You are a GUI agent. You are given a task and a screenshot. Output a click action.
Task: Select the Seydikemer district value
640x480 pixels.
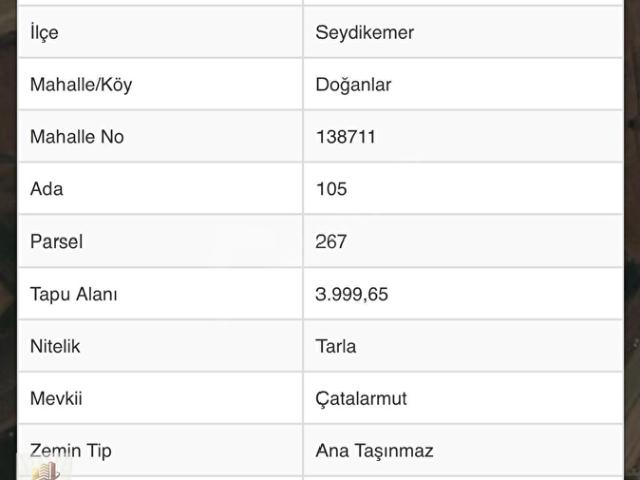[364, 32]
